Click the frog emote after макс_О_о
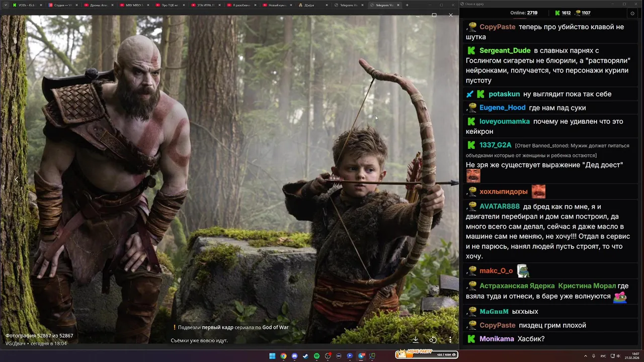The width and height of the screenshot is (644, 362). pyautogui.click(x=523, y=270)
